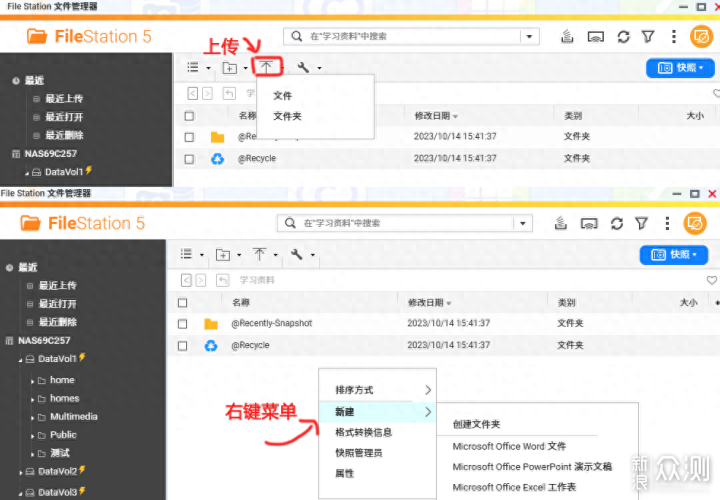Click blue 快照 button in lower window
The image size is (720, 500).
674,254
